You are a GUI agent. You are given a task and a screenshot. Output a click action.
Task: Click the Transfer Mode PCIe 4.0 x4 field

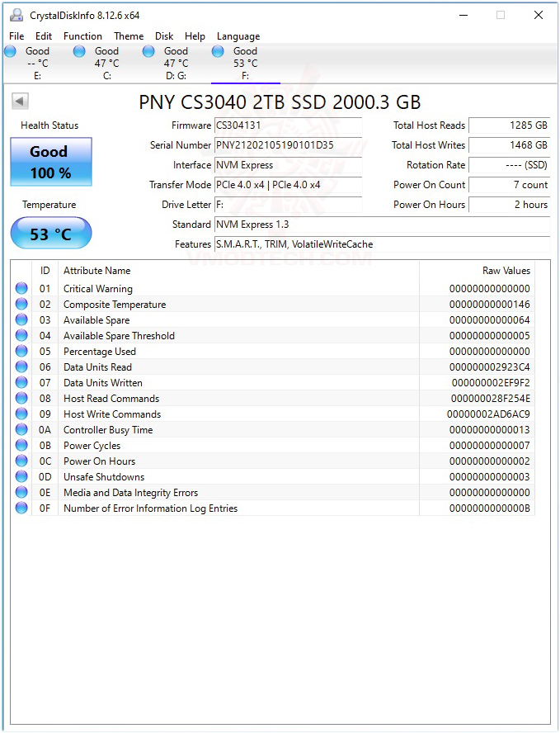point(288,185)
